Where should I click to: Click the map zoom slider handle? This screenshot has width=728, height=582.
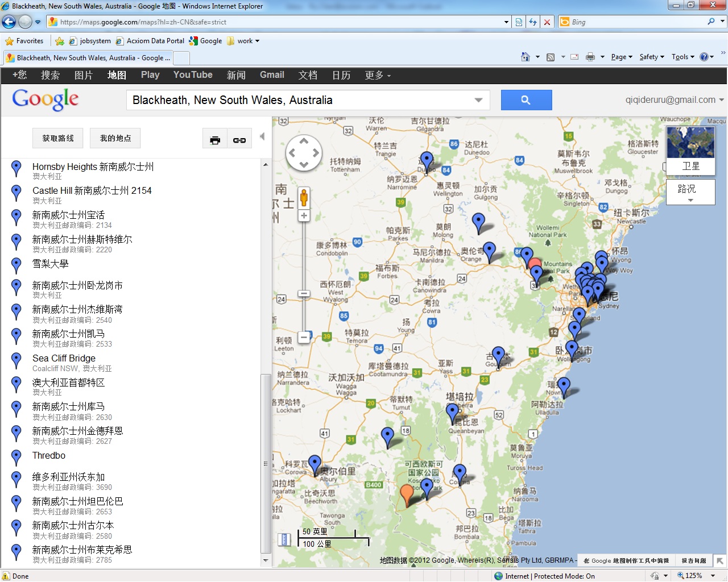coord(304,294)
